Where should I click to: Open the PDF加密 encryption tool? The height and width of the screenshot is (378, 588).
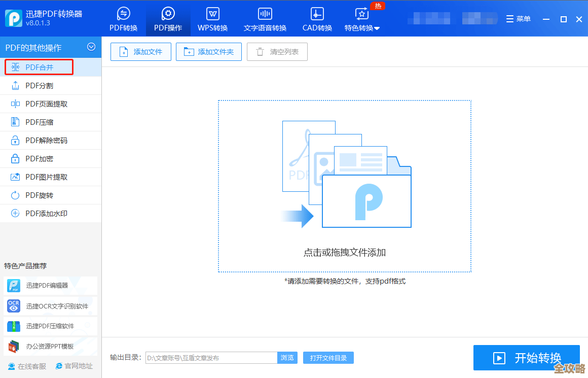[x=39, y=158]
